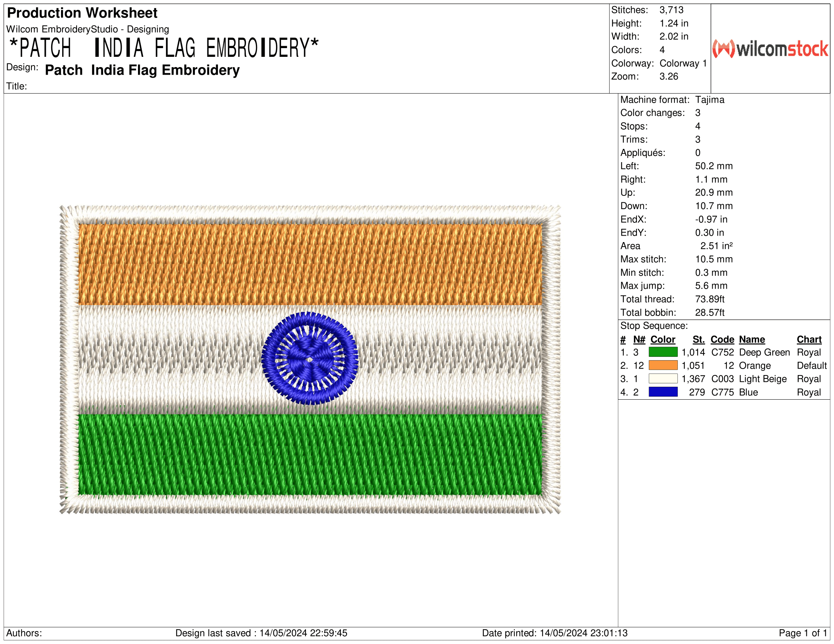The image size is (834, 644).
Task: Click the Height value '1.24 in'
Action: point(674,23)
